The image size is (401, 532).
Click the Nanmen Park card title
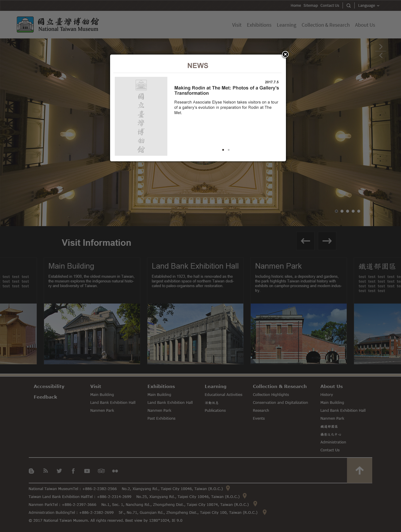(x=278, y=266)
